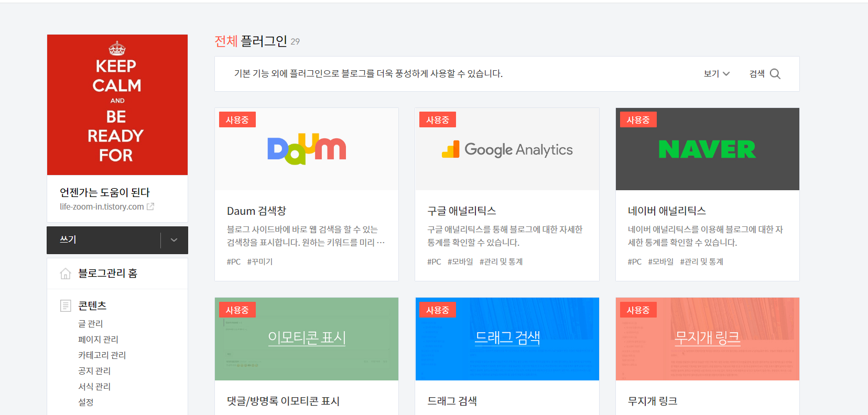Open the 구글 애널리틱스 plugin title
Viewport: 868px width, 415px height.
coord(462,211)
